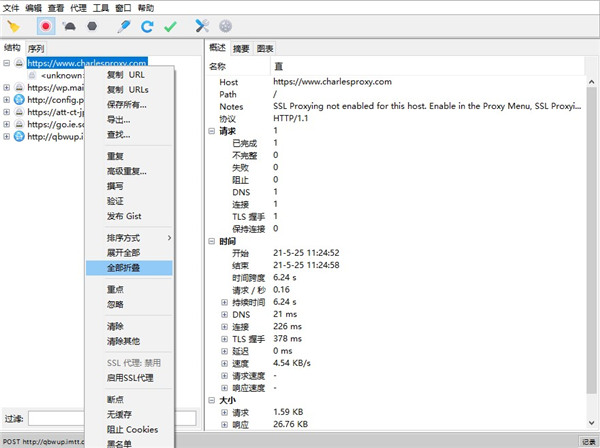Expand the TLS 握手 timing row

point(224,338)
